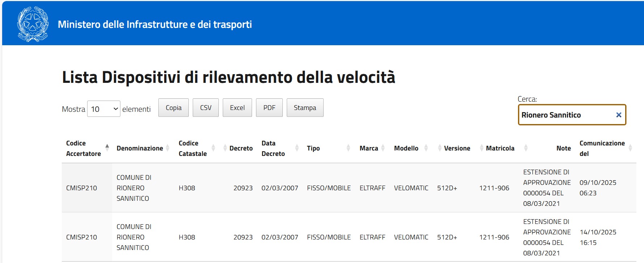
Task: Sort table by Marca column
Action: [368, 148]
